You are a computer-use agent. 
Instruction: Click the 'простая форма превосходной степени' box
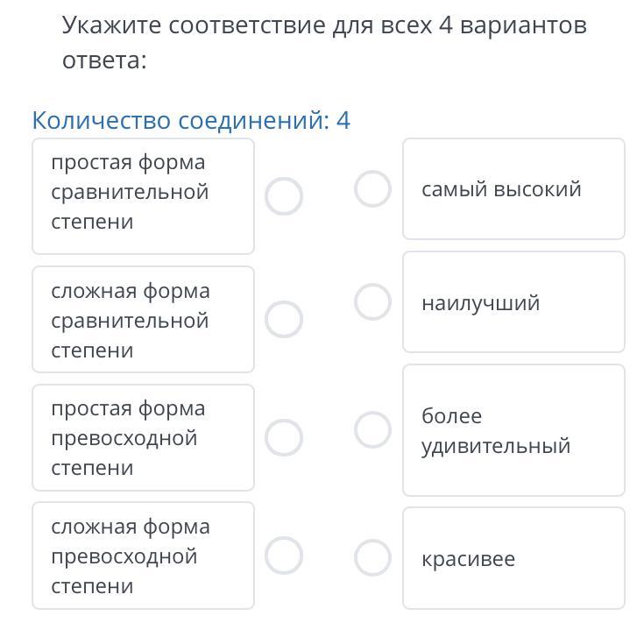coord(144,438)
